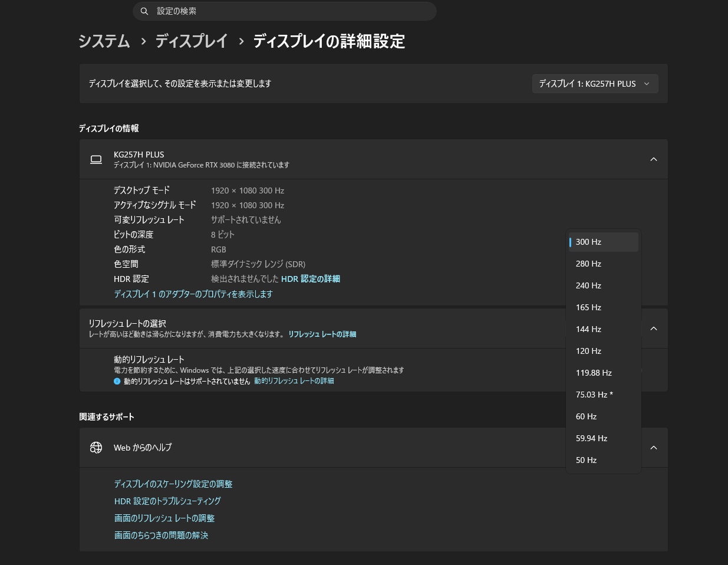This screenshot has width=728, height=565.
Task: Click the アクティブなシグナル モード label
Action: [x=155, y=205]
